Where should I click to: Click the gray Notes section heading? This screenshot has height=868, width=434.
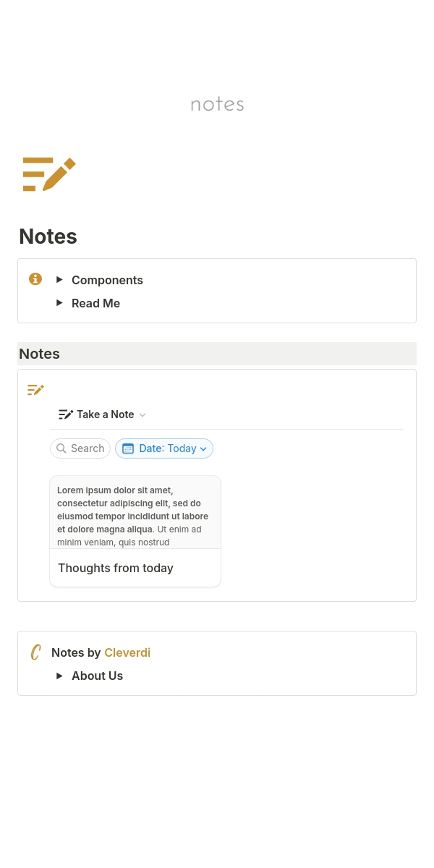coord(40,354)
